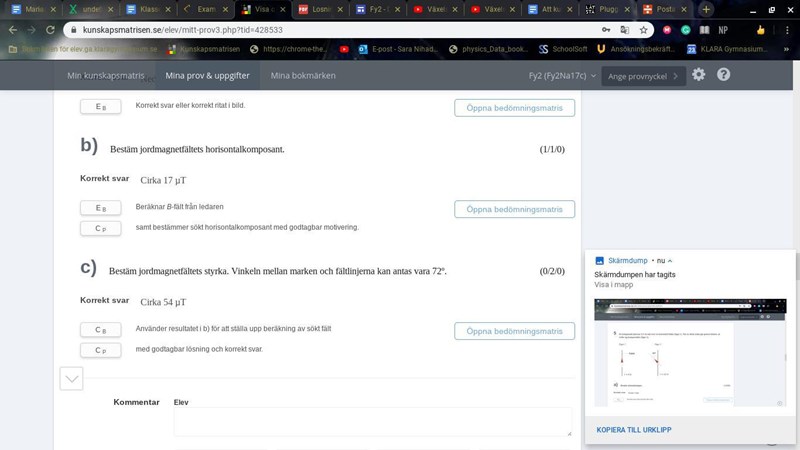This screenshot has width=800, height=450.
Task: Select the Mina prov & uppgifter tab
Action: tap(207, 76)
